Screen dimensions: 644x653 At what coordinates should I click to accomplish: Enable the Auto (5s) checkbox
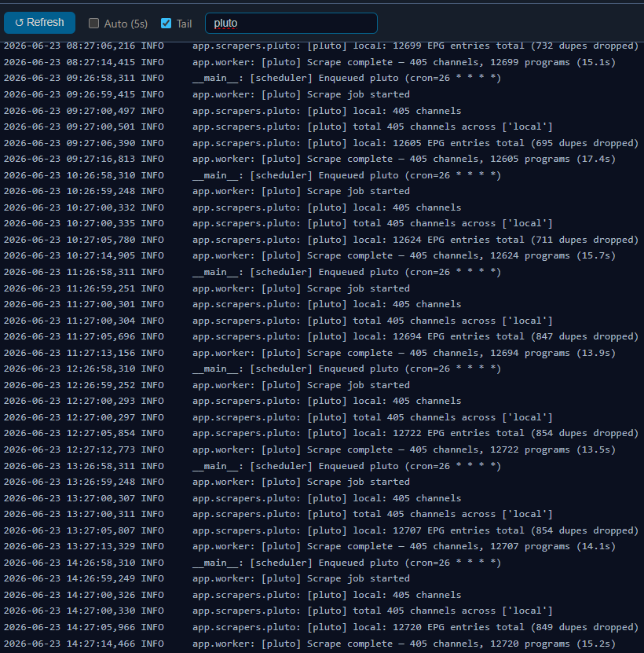(x=94, y=24)
